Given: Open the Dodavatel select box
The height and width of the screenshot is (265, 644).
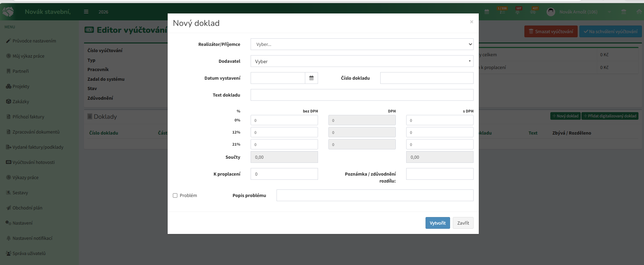Looking at the screenshot, I should coord(362,61).
